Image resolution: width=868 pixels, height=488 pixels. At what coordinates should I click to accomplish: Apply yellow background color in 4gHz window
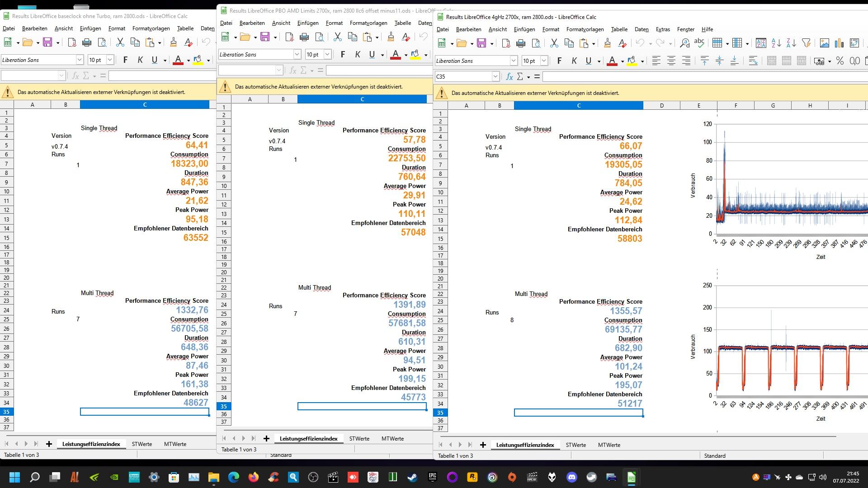pyautogui.click(x=632, y=61)
